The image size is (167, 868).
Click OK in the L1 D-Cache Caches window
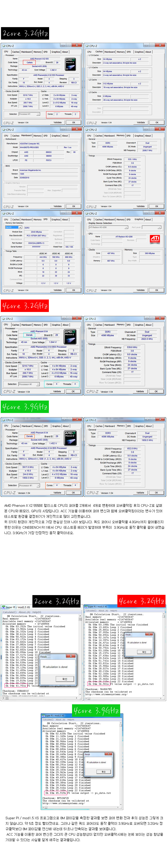pos(157,123)
